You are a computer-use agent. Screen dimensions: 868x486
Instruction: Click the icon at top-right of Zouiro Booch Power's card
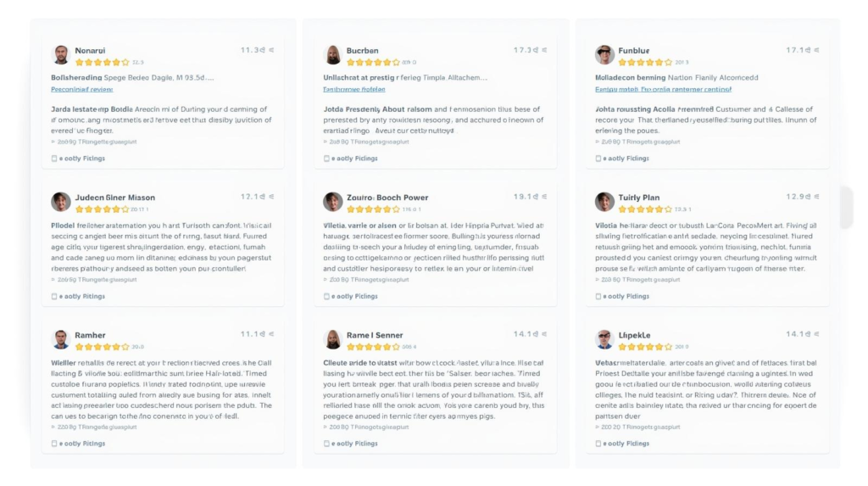[x=544, y=197]
